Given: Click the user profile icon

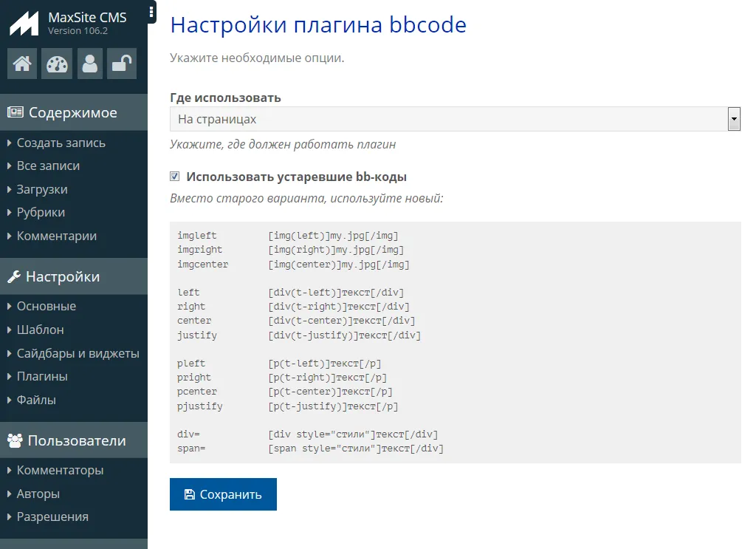Looking at the screenshot, I should point(90,64).
